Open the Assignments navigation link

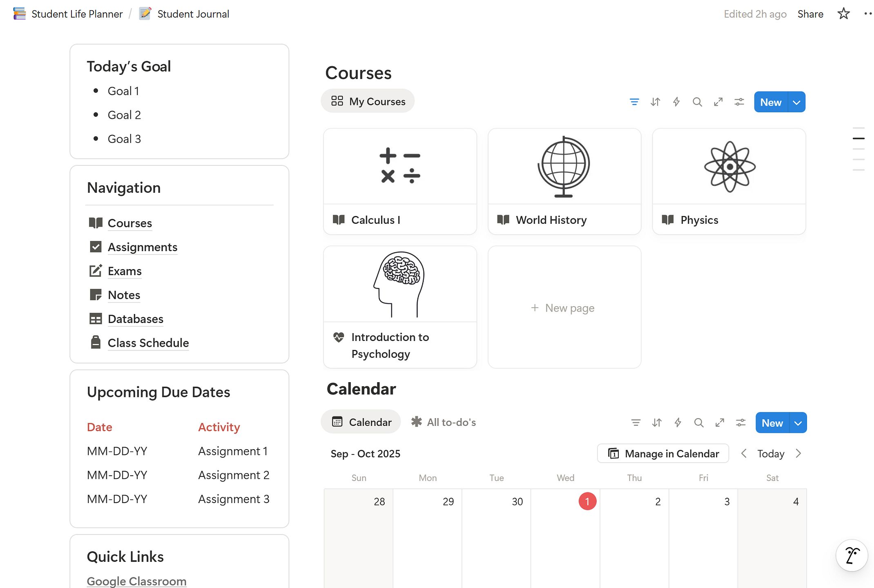tap(143, 247)
